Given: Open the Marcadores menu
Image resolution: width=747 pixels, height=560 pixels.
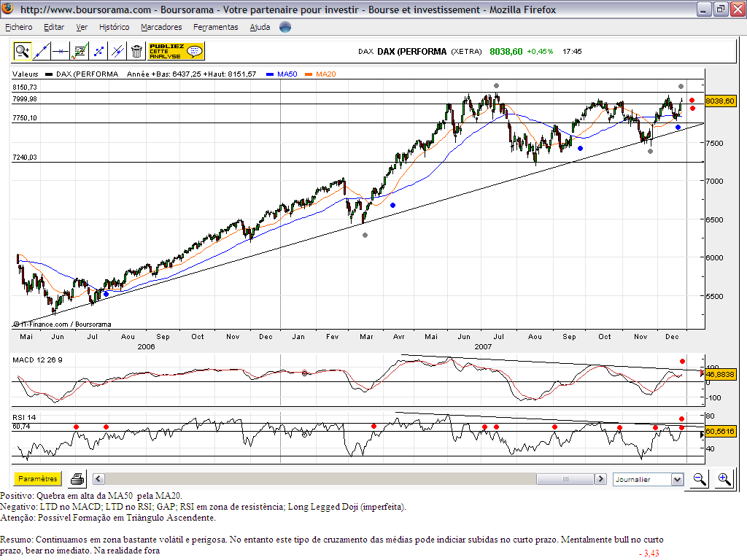Looking at the screenshot, I should click(161, 27).
